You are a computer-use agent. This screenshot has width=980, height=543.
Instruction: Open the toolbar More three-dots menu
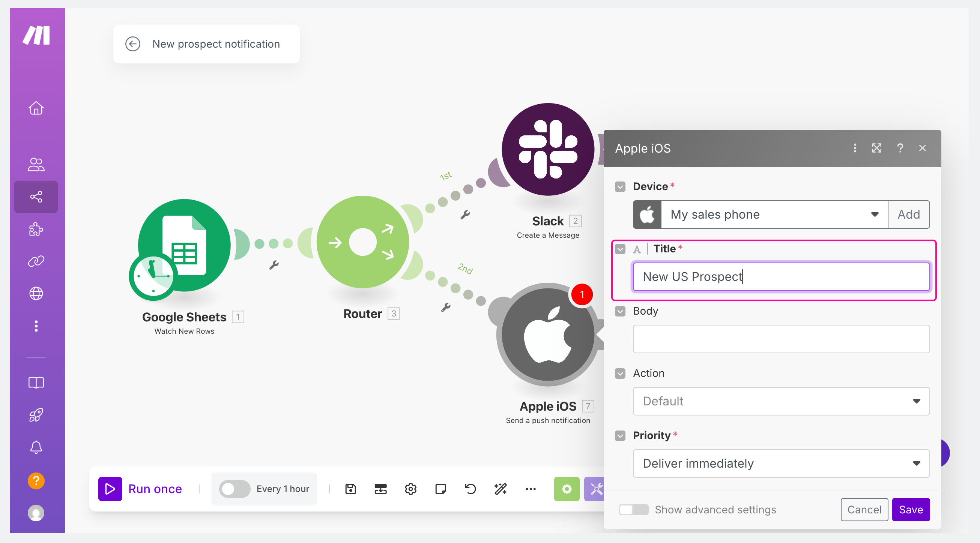(531, 489)
